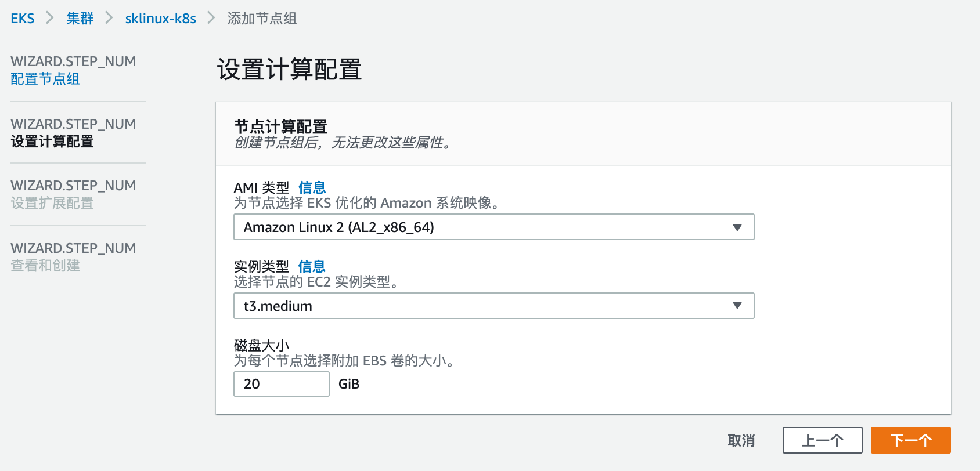The width and height of the screenshot is (980, 471).
Task: Click the EKS breadcrumb link
Action: point(23,19)
